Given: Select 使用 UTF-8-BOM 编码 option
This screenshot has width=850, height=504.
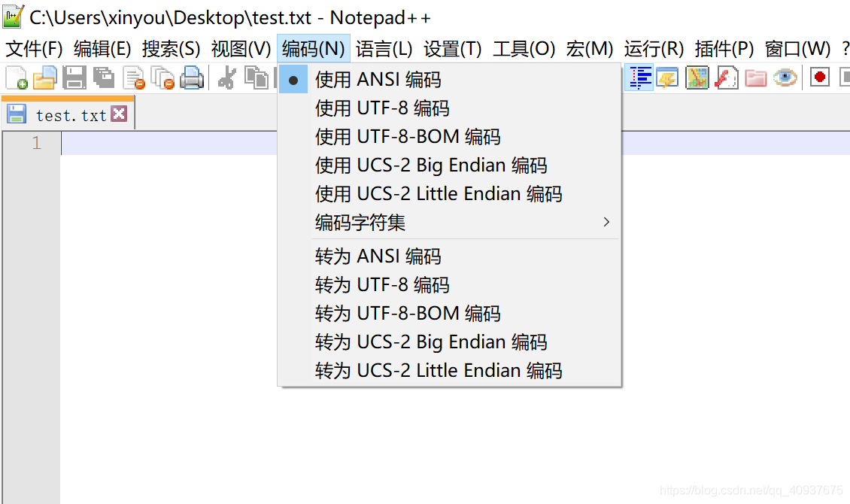Looking at the screenshot, I should pyautogui.click(x=449, y=137).
